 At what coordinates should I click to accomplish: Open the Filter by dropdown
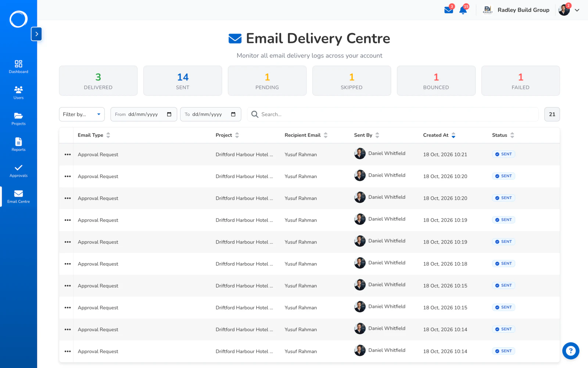pos(82,114)
